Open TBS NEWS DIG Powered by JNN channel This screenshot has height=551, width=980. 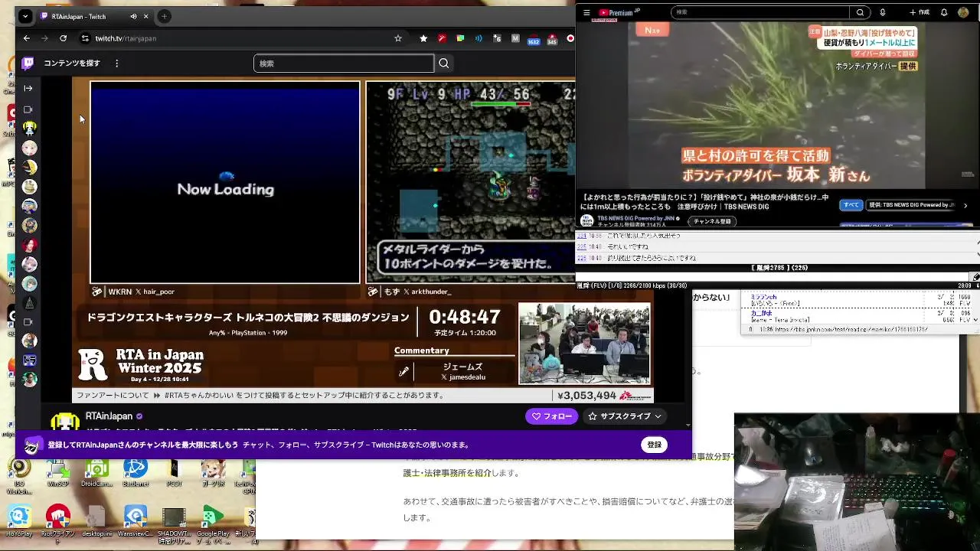pos(635,218)
